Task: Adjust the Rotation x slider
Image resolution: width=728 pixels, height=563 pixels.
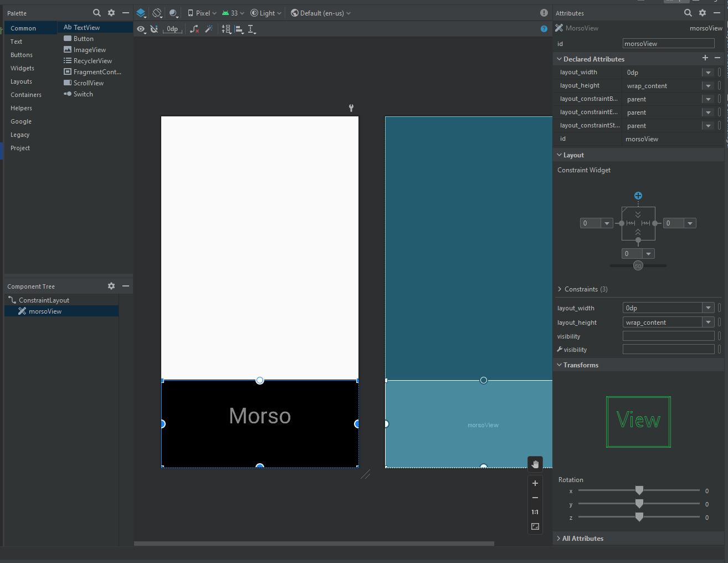Action: click(639, 490)
